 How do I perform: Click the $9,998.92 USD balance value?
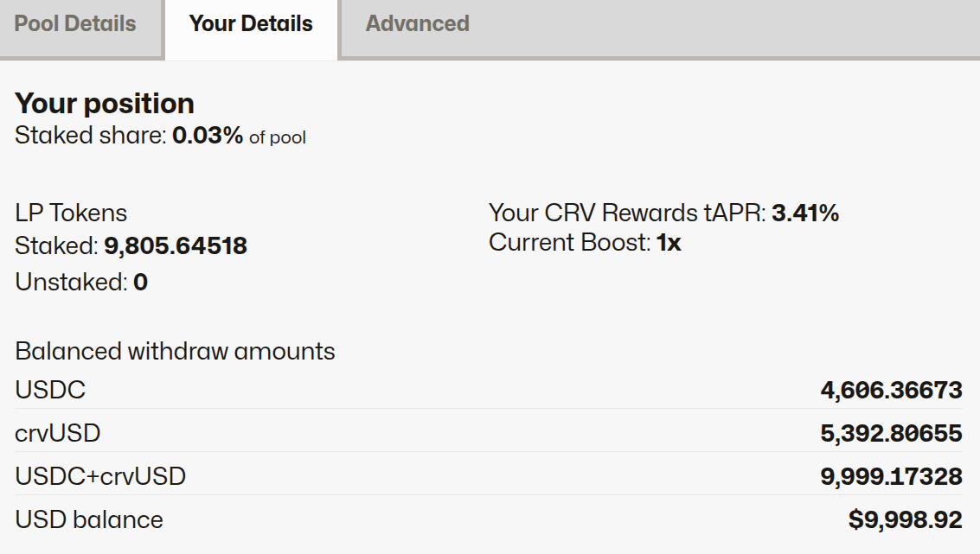(905, 519)
